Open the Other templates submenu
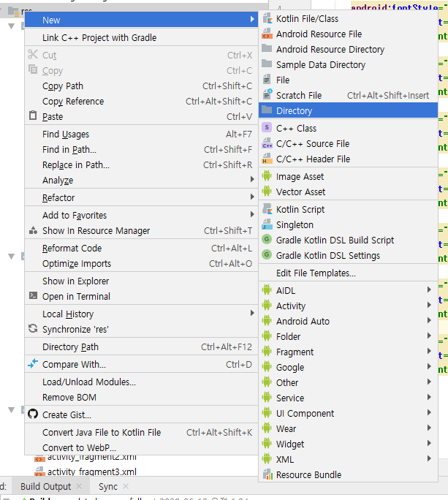This screenshot has width=448, height=500. click(x=348, y=382)
